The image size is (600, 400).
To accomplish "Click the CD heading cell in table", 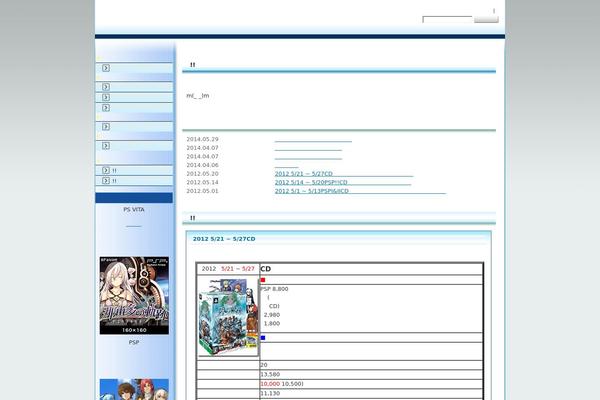I will [x=371, y=269].
